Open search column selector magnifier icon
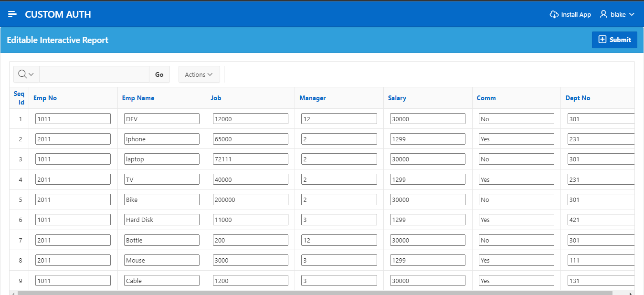The height and width of the screenshot is (295, 644). pos(26,74)
